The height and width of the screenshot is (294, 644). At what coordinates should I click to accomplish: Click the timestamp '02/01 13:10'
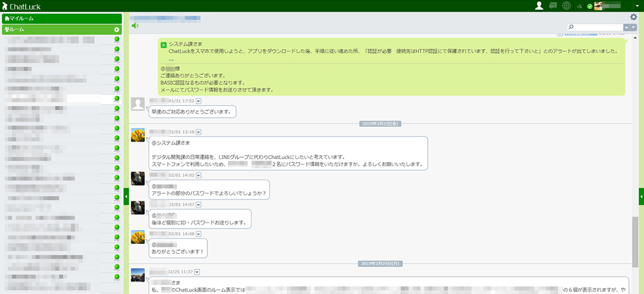click(182, 132)
